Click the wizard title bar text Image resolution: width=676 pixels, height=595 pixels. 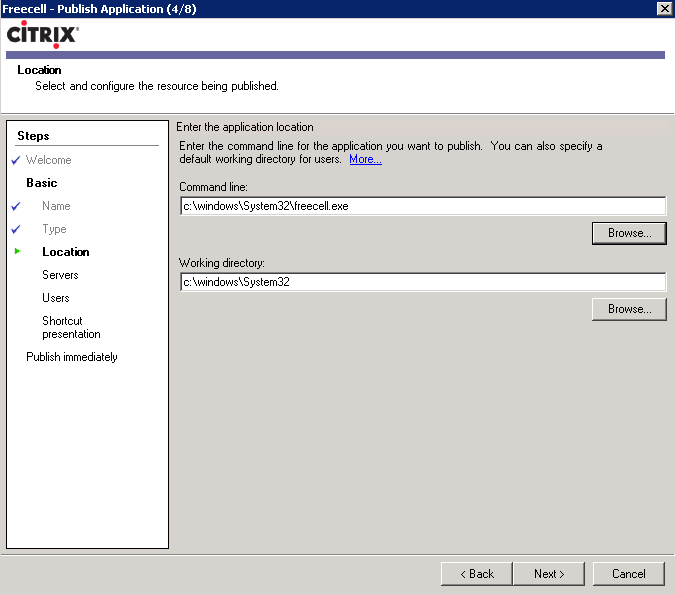(99, 9)
